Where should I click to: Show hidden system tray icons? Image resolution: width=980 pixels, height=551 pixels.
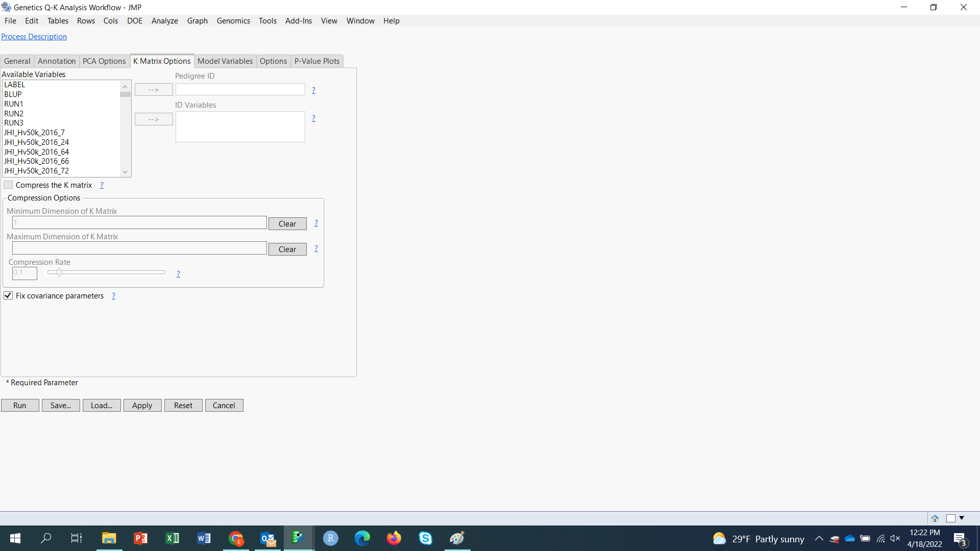pyautogui.click(x=819, y=539)
